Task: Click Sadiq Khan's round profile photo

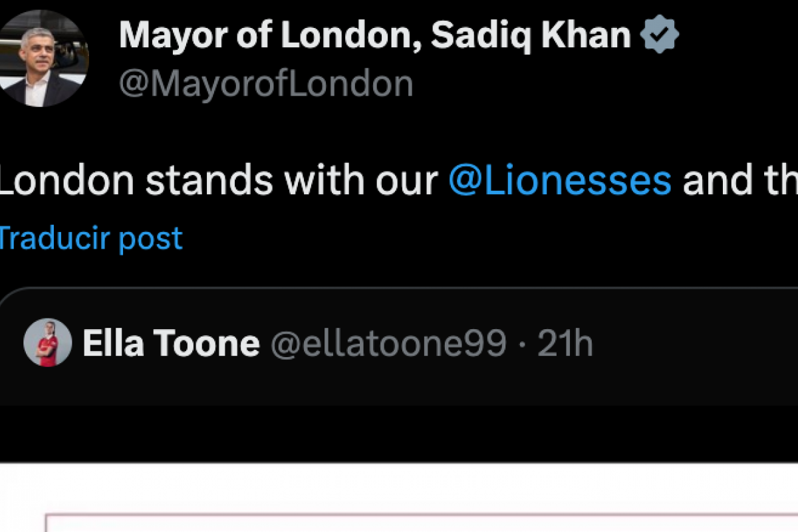Action: tap(43, 59)
